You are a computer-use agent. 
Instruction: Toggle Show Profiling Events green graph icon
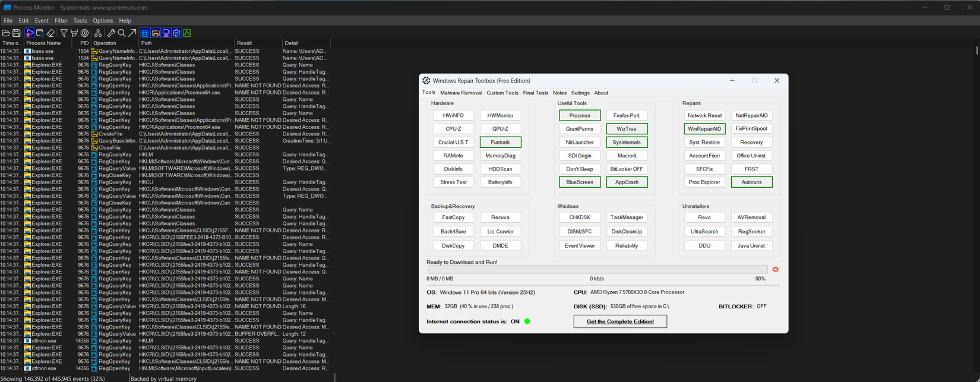[187, 33]
